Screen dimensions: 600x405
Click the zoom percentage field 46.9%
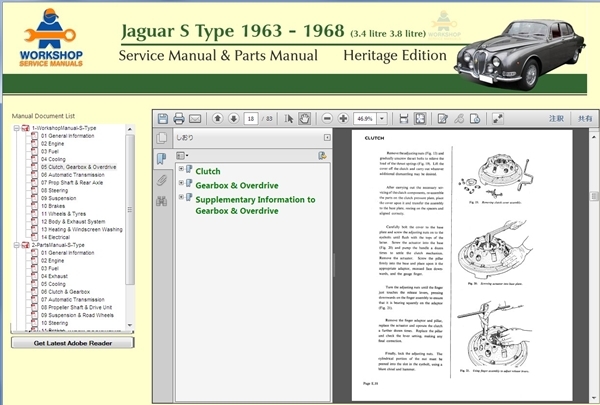tap(365, 119)
